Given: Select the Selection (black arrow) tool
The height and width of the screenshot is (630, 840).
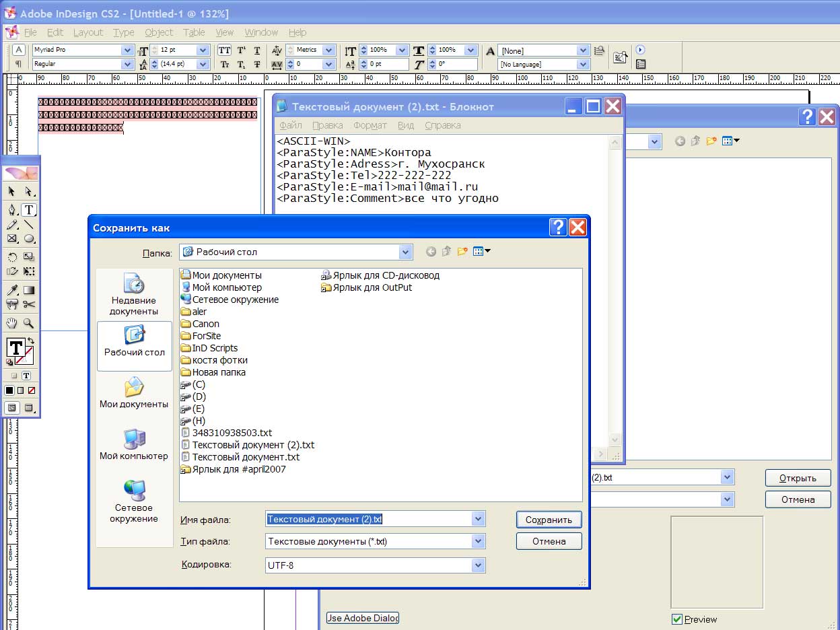Looking at the screenshot, I should [12, 192].
